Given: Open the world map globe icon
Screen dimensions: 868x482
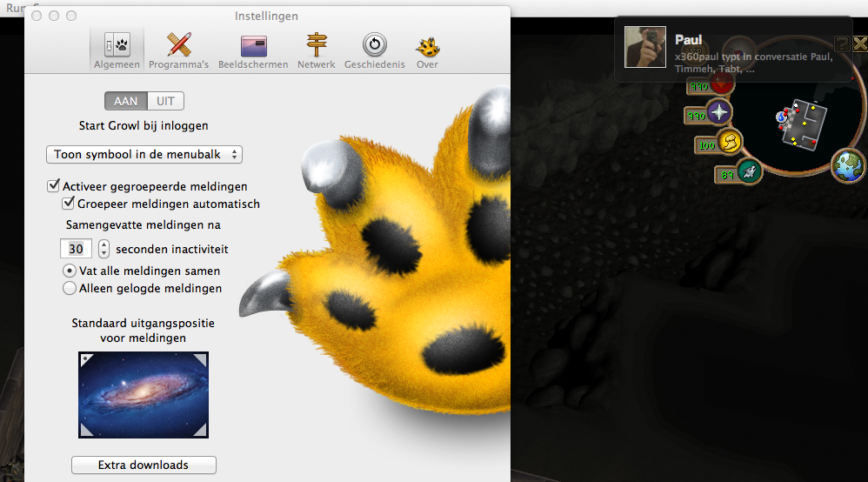Looking at the screenshot, I should point(848,165).
